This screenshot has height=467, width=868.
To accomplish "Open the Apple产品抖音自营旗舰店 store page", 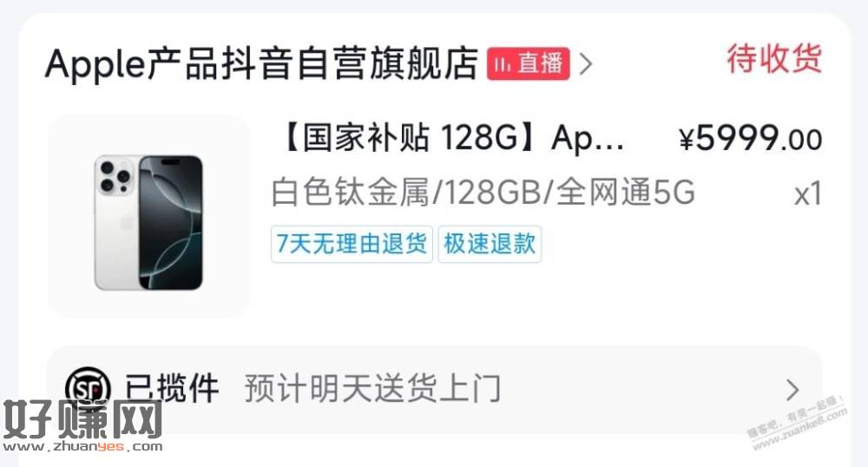I will (x=261, y=63).
